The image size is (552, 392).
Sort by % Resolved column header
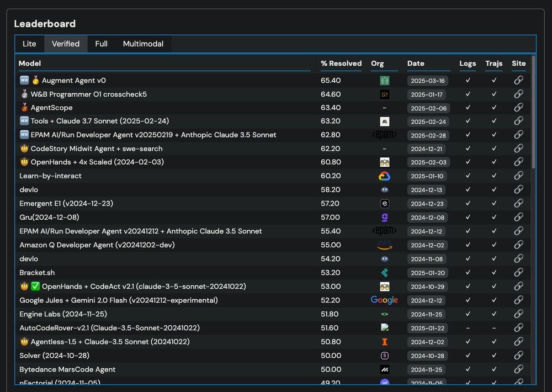[341, 63]
